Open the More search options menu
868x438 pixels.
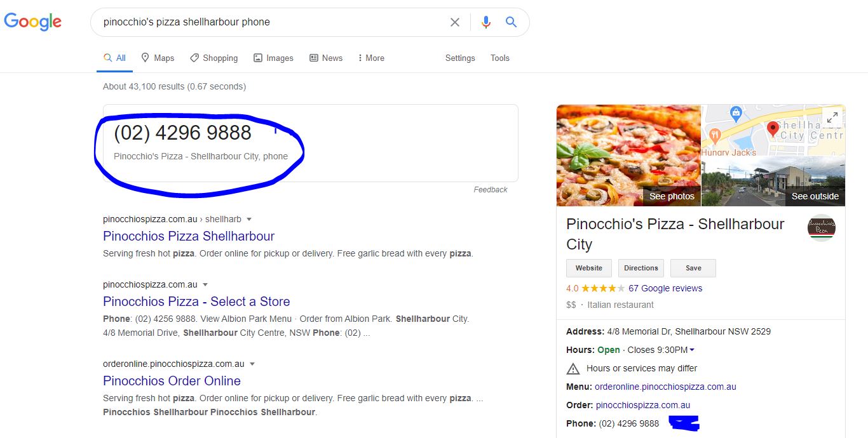click(371, 58)
